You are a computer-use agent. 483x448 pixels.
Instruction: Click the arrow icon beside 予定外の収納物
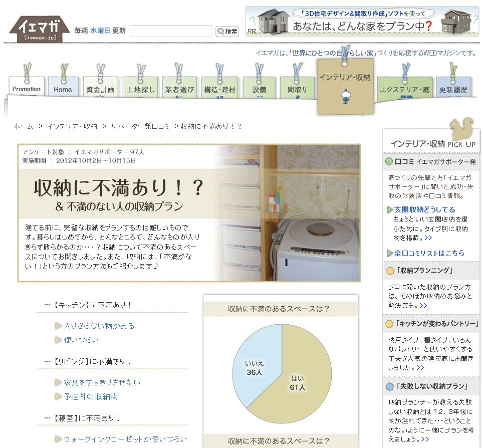(58, 397)
